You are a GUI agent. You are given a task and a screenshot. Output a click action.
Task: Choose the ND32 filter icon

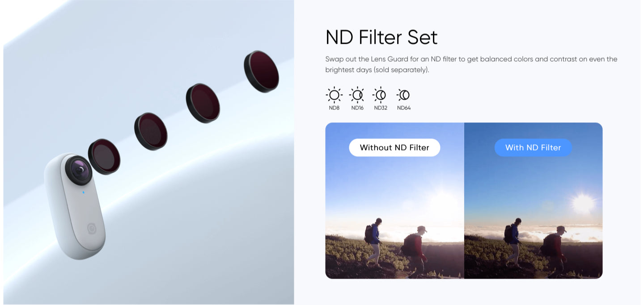tap(380, 95)
